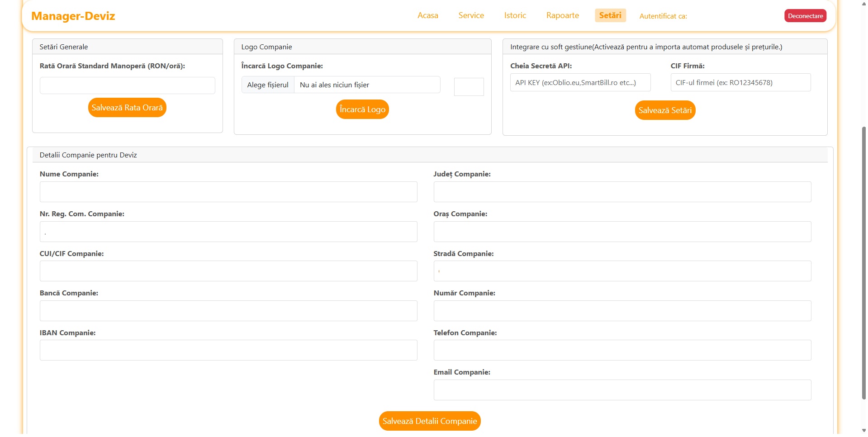Click the page vertical scrollbar
This screenshot has height=437, width=868.
coord(863,262)
